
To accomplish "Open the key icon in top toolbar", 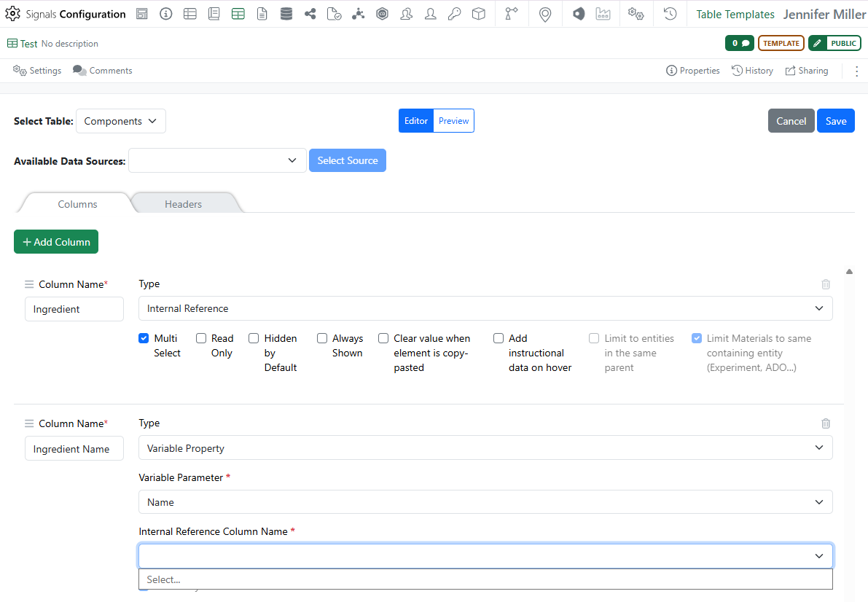I will pos(455,14).
